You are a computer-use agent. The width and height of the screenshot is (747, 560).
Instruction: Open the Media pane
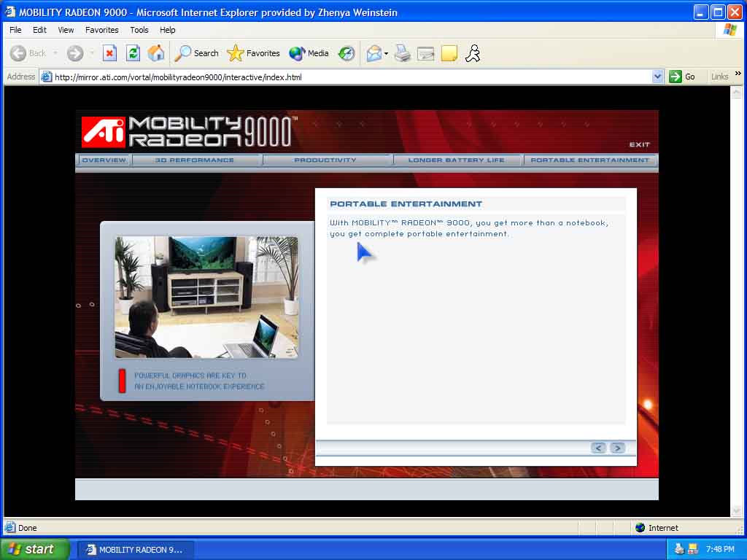pyautogui.click(x=309, y=53)
